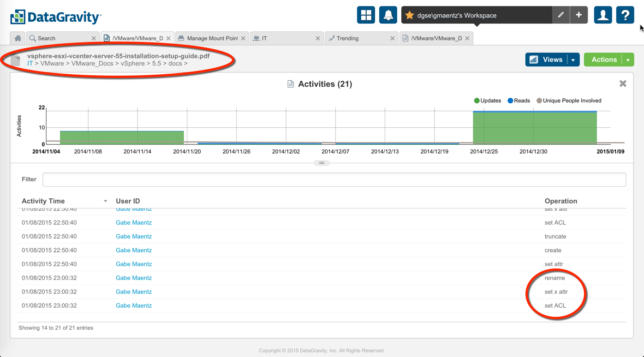
Task: Close the IT tab
Action: [318, 38]
